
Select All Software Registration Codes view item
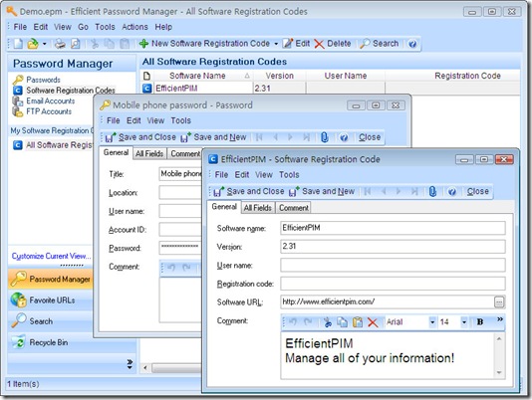(52, 145)
